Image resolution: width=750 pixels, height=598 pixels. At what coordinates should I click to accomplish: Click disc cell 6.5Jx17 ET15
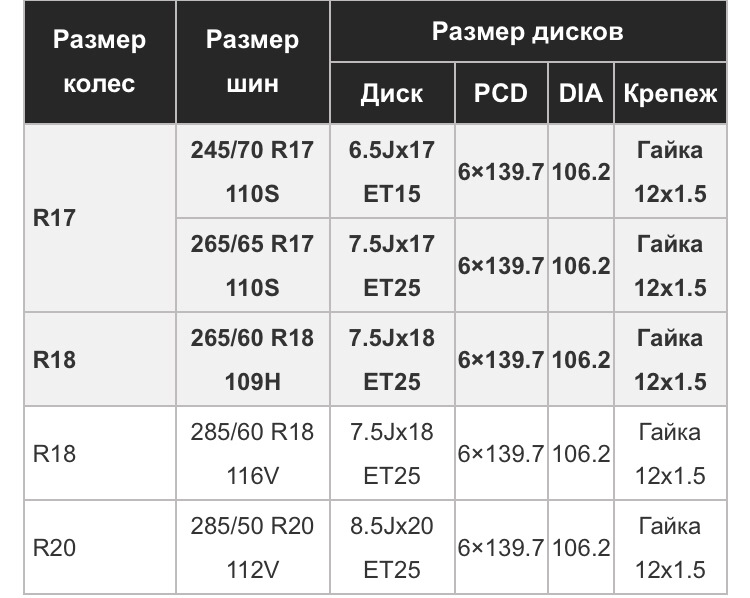(392, 171)
